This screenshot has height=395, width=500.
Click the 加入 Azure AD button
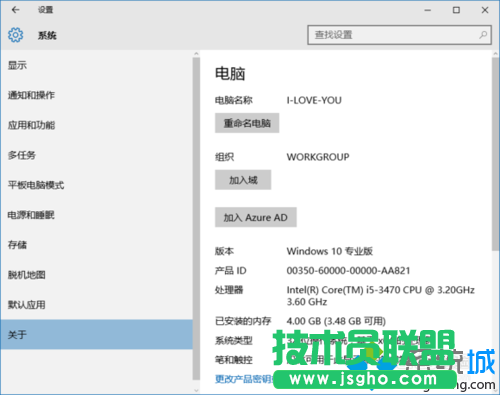256,217
